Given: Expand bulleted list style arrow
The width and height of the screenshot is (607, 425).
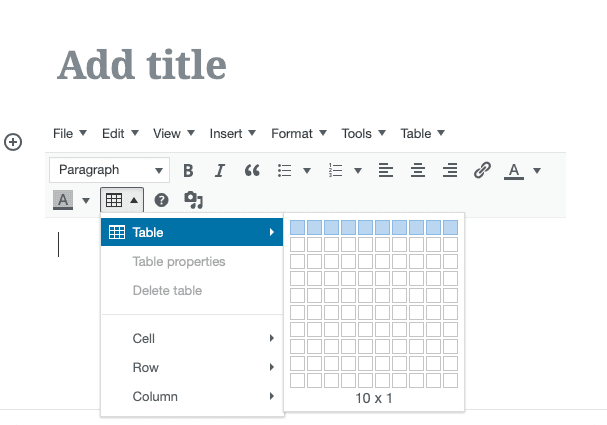Looking at the screenshot, I should click(x=307, y=170).
